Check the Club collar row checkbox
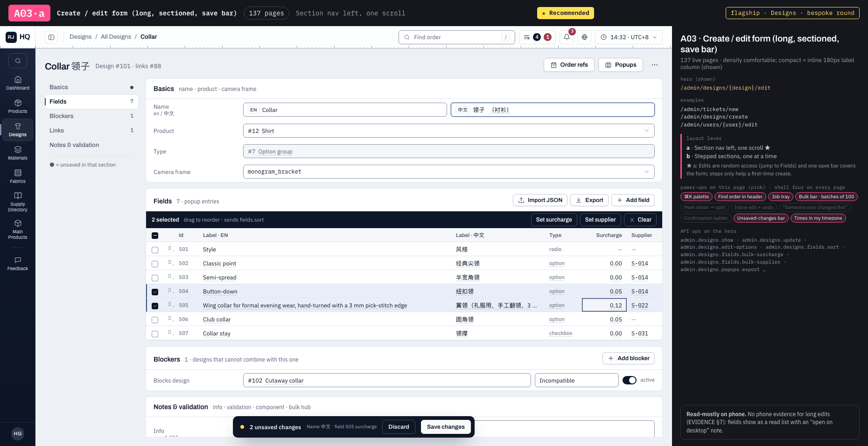868x446 pixels. coord(155,320)
